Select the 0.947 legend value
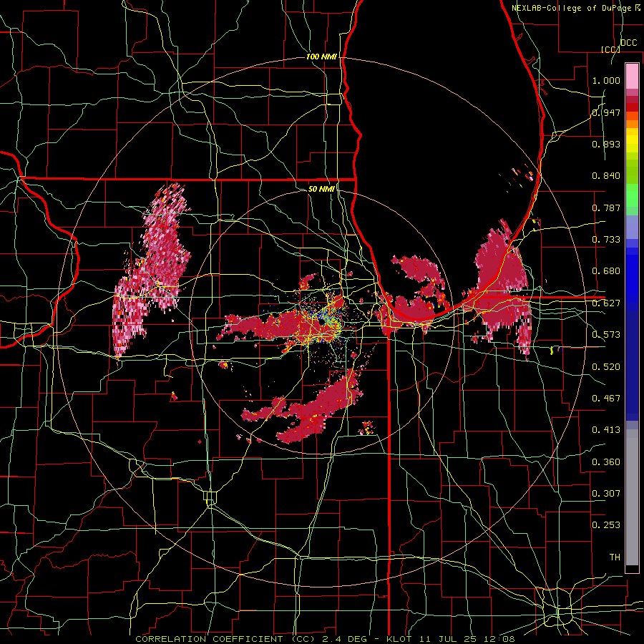644x644 pixels. click(x=606, y=112)
